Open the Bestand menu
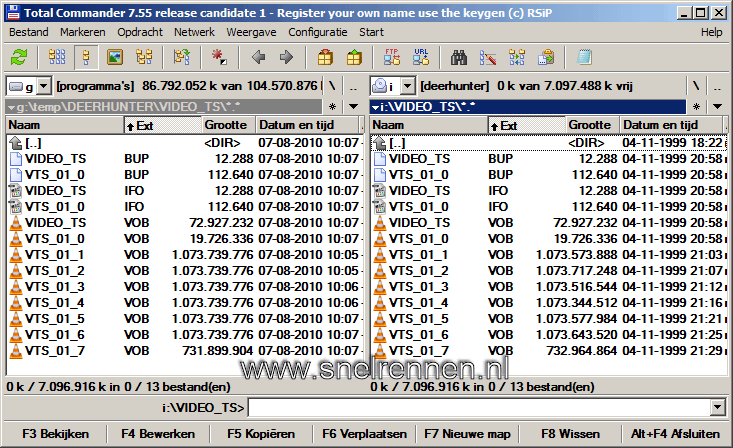 (x=29, y=32)
